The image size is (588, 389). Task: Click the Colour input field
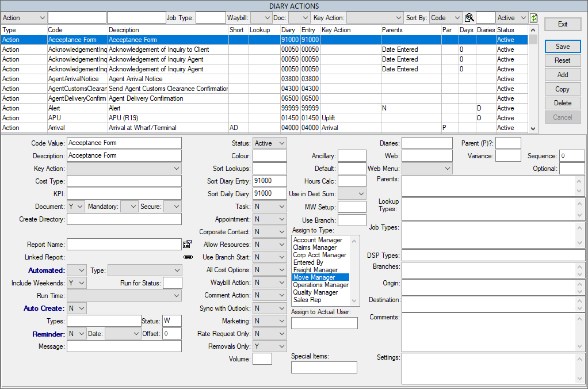pyautogui.click(x=269, y=155)
